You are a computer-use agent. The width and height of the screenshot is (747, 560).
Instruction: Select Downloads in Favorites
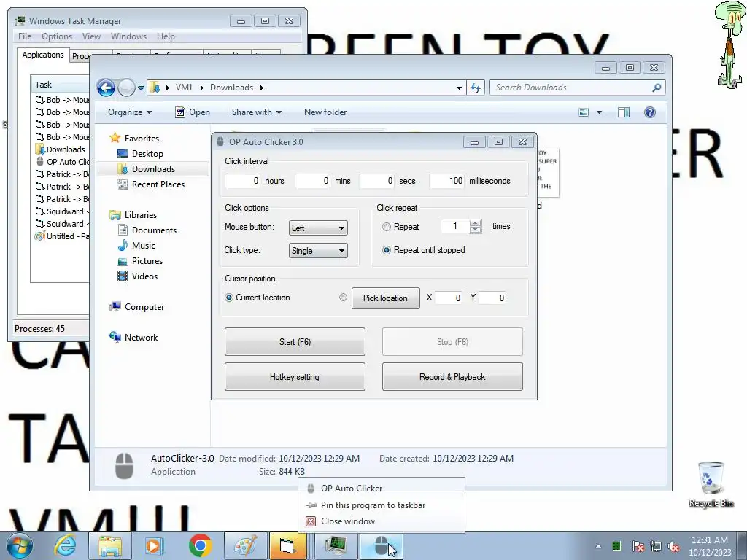153,169
